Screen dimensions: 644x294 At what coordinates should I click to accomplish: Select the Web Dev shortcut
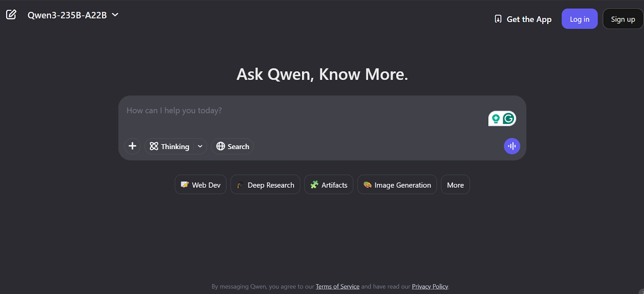tap(200, 185)
